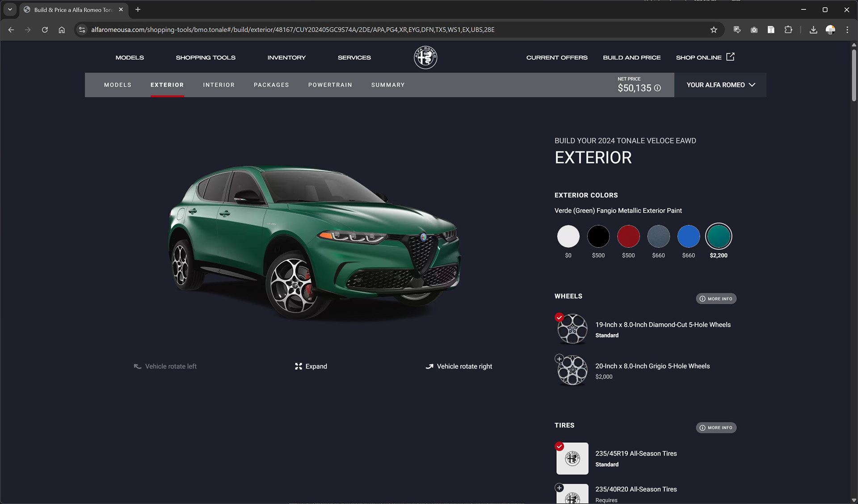
Task: Open the Services menu
Action: [x=354, y=58]
